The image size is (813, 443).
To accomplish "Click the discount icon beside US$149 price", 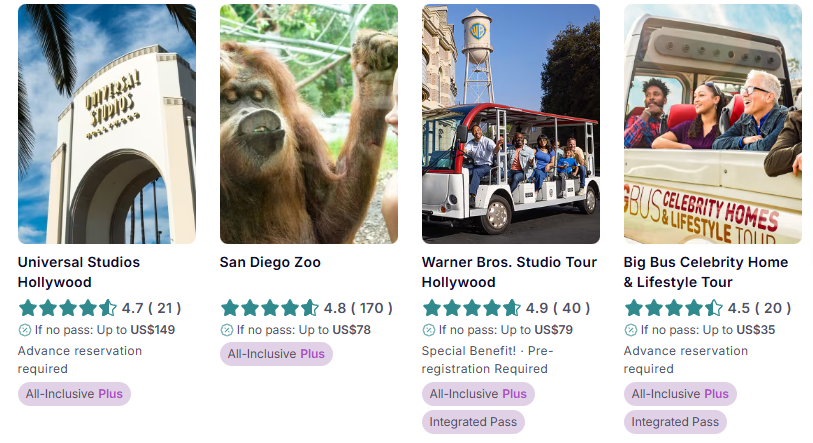I will click(x=24, y=330).
